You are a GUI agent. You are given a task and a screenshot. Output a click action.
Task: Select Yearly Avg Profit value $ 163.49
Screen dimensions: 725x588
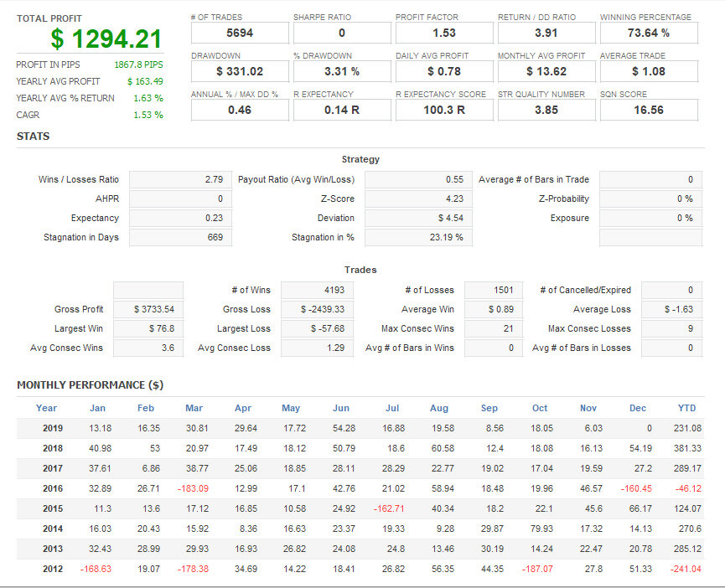[x=145, y=81]
